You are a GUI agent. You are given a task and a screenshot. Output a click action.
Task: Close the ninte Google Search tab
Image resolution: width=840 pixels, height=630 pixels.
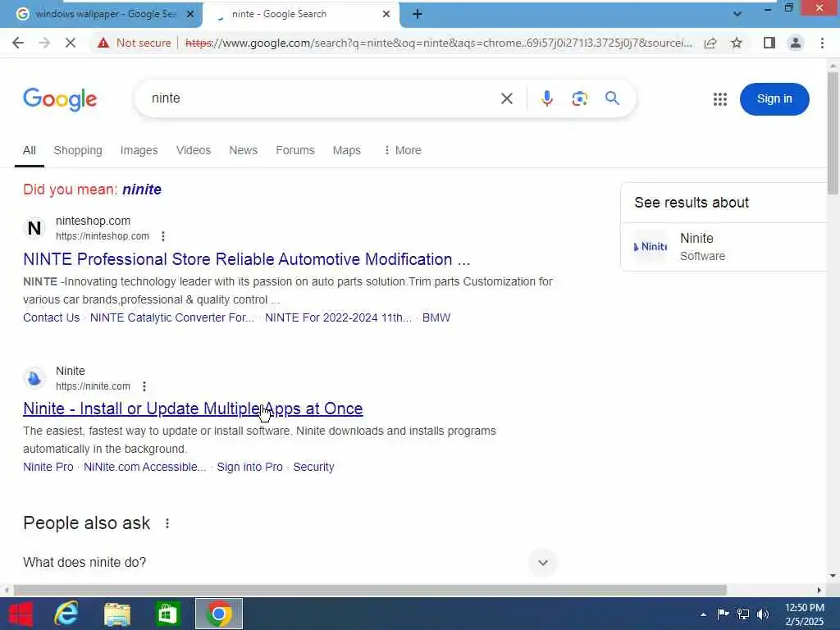[x=386, y=14]
